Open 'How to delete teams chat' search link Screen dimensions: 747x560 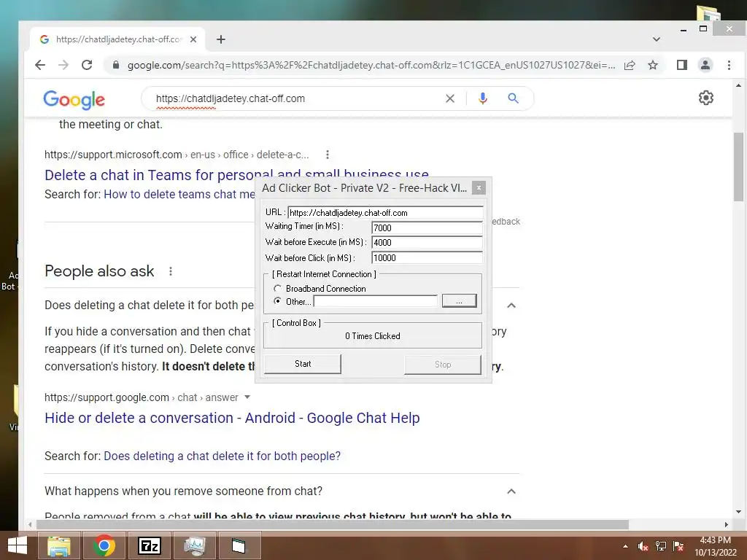[179, 194]
